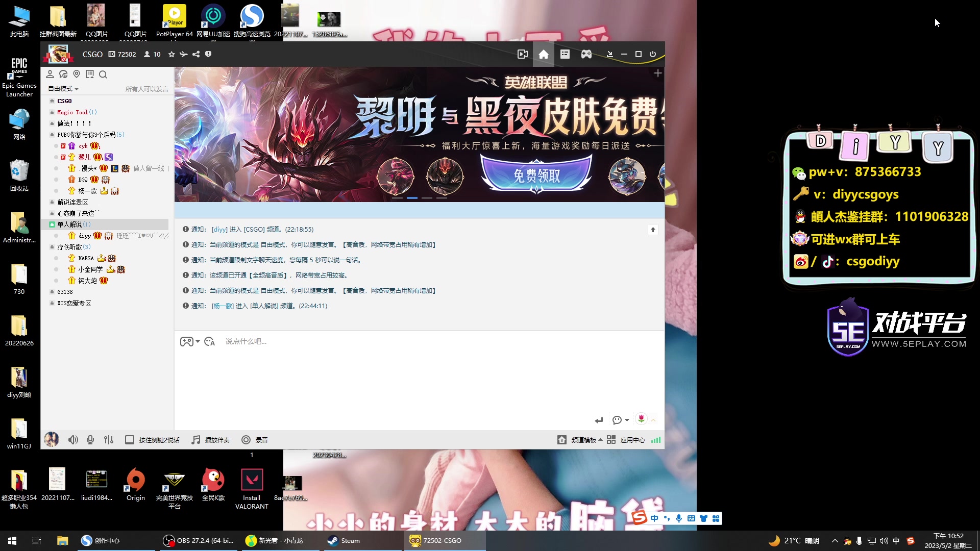Click the location pin icon above the channel list
Image resolution: width=980 pixels, height=551 pixels.
click(x=77, y=74)
